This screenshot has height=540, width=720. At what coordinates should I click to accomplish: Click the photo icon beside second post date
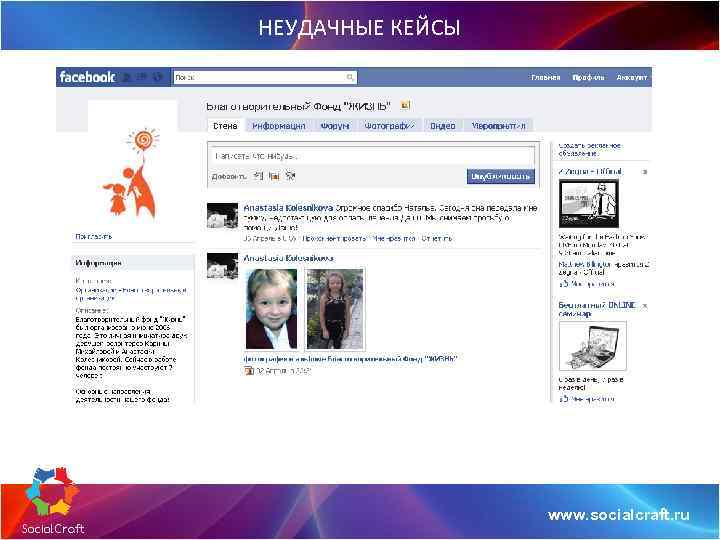[x=249, y=371]
